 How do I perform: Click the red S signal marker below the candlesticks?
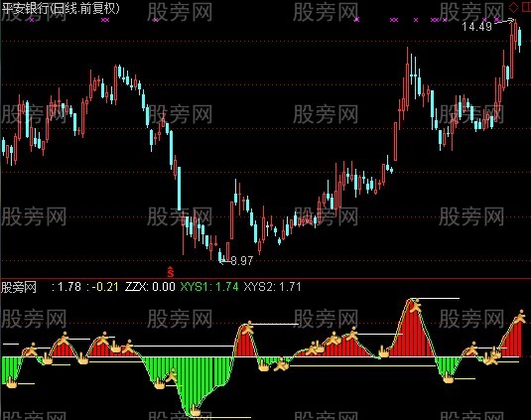click(171, 272)
